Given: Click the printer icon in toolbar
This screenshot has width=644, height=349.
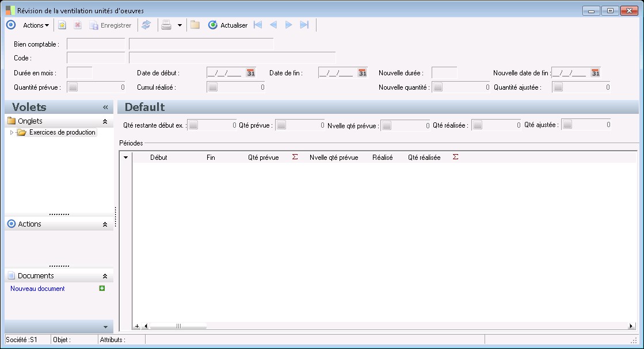Looking at the screenshot, I should [x=166, y=25].
